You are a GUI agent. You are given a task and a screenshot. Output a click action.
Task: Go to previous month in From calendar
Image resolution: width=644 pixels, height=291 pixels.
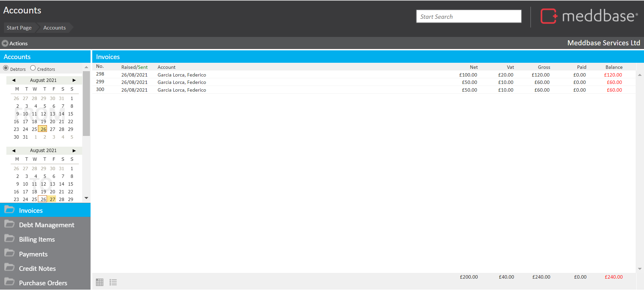coord(14,80)
